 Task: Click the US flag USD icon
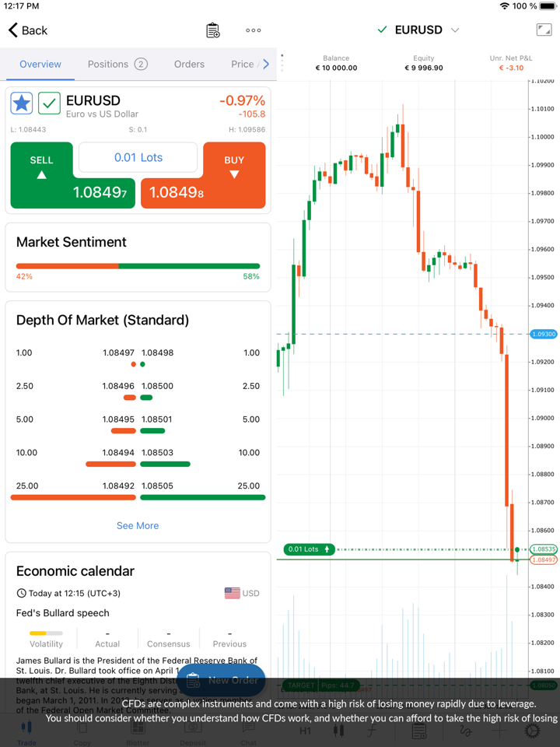(x=233, y=593)
